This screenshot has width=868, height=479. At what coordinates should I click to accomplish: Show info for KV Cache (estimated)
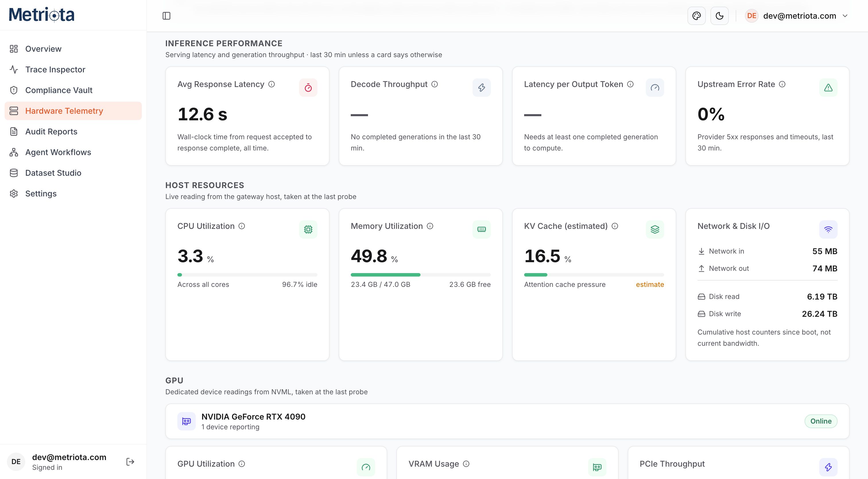coord(615,226)
